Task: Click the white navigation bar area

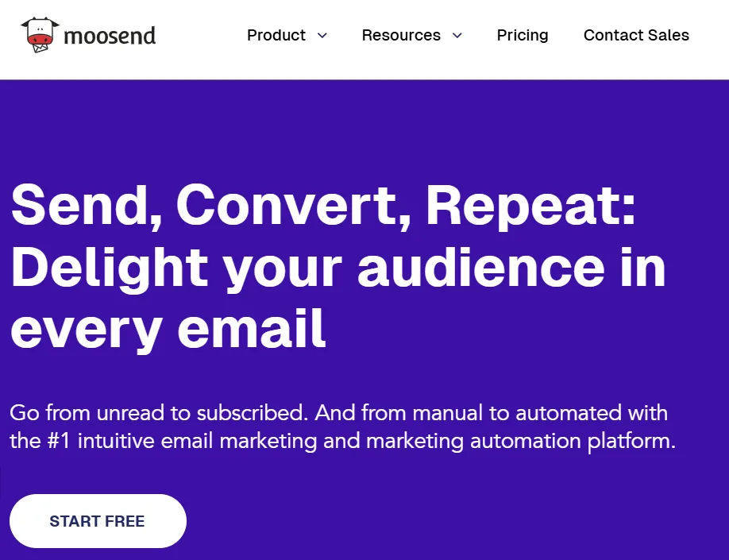Action: [x=199, y=35]
